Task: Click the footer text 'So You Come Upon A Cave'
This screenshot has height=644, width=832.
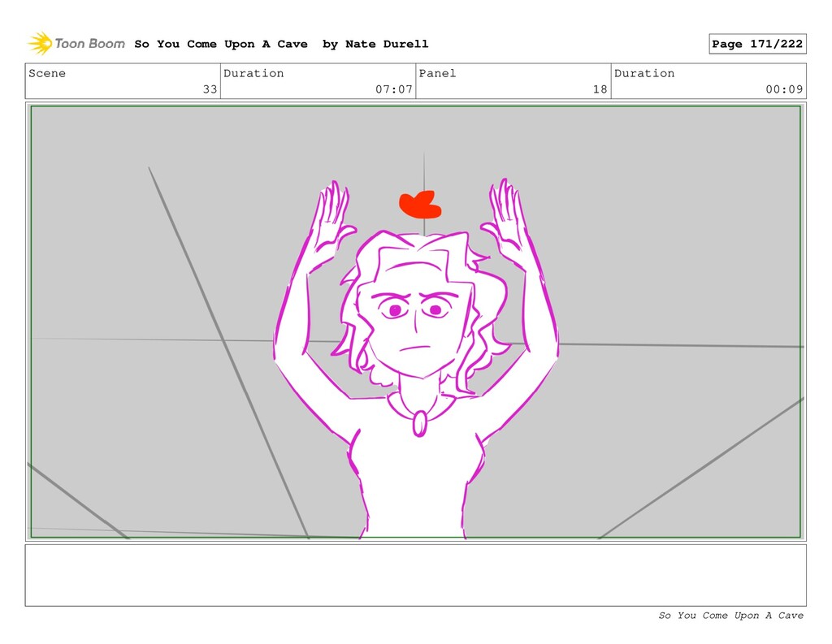Action: pos(730,616)
